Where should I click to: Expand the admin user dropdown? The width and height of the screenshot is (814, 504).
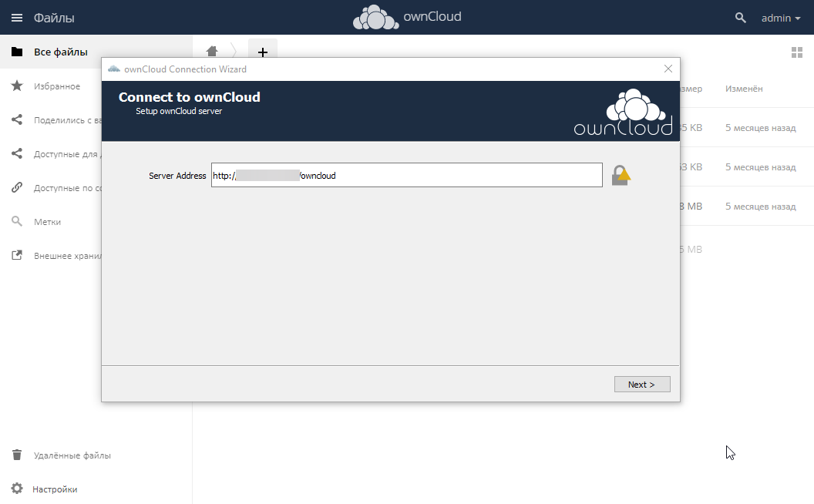click(781, 18)
